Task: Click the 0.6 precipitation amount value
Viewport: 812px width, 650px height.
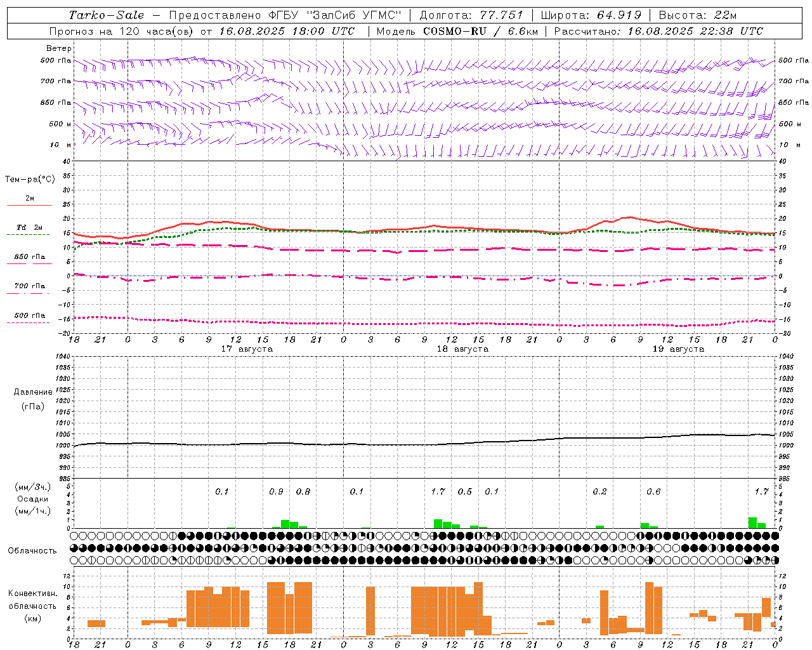Action: pyautogui.click(x=653, y=491)
